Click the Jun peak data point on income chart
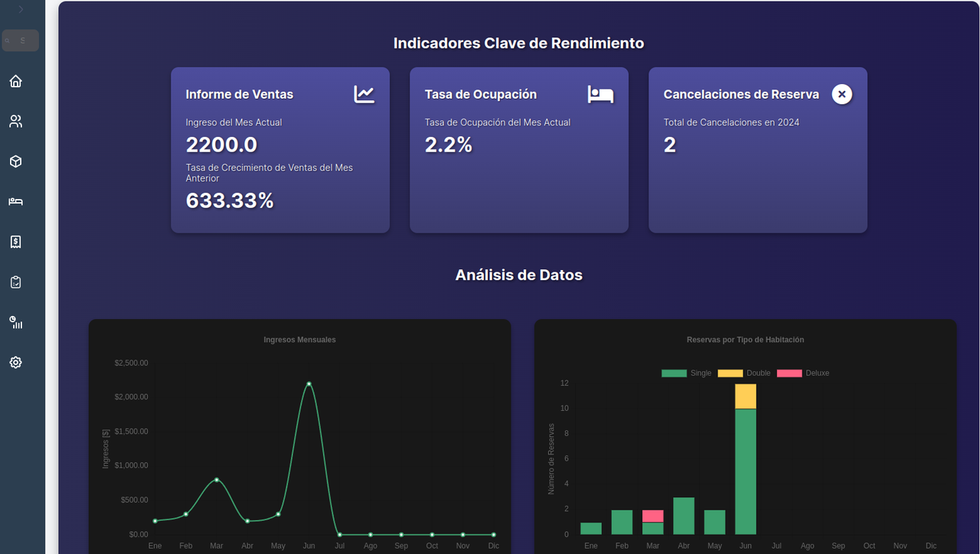The height and width of the screenshot is (554, 980). pos(309,384)
